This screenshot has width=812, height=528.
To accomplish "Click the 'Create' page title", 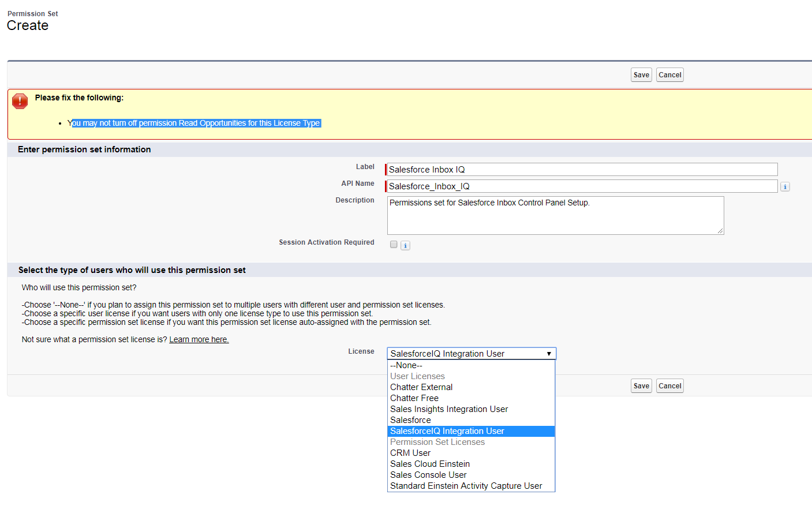I will click(28, 25).
